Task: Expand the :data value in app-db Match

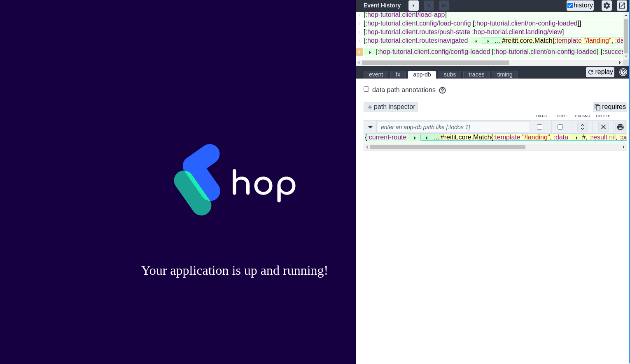Action: 576,137
